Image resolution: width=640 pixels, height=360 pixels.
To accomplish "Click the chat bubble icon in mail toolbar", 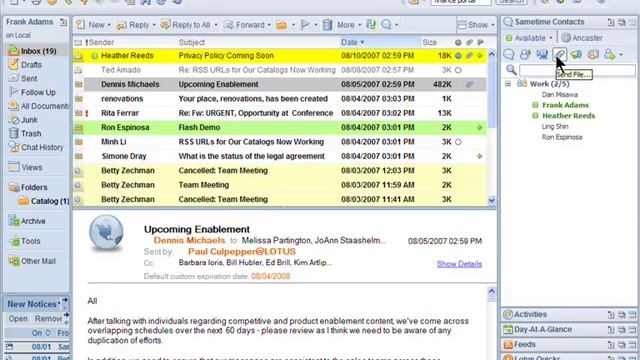I will tap(386, 25).
